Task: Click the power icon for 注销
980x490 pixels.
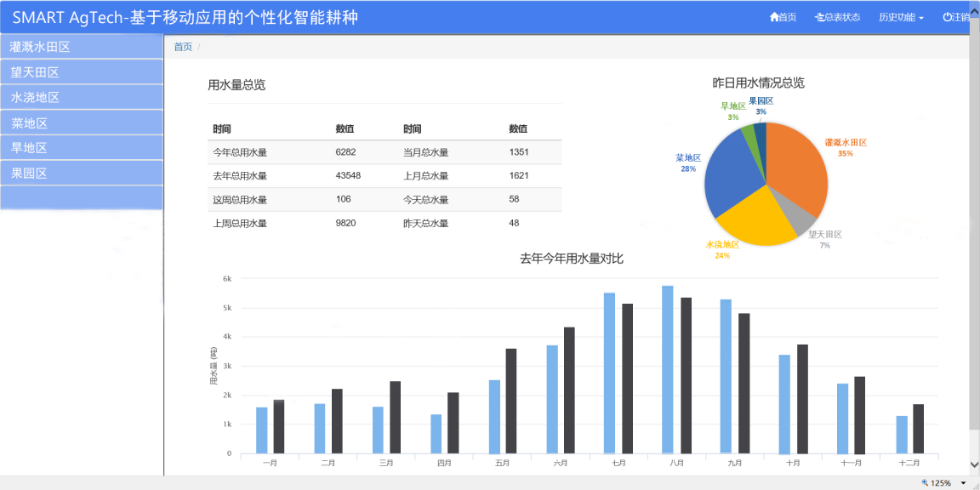Action: point(947,17)
